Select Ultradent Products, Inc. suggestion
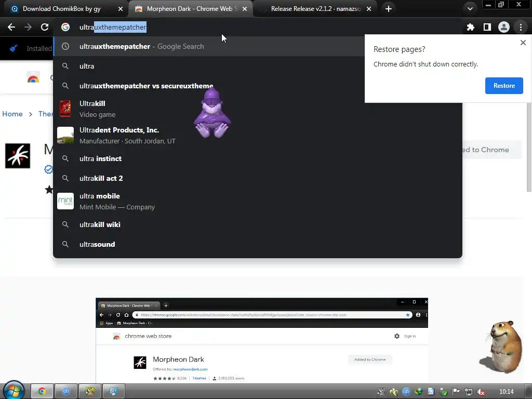The image size is (532, 399). point(258,136)
